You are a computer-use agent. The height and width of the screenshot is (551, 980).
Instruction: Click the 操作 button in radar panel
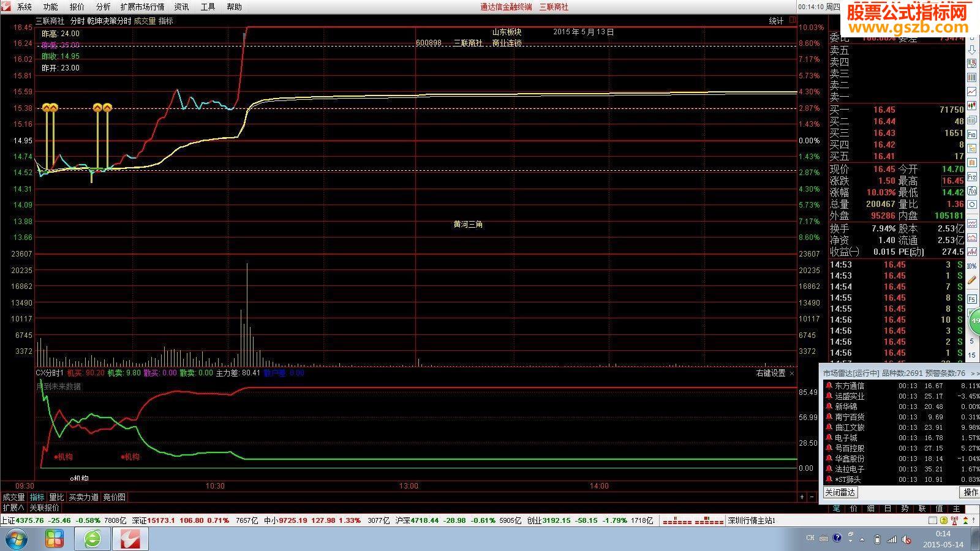coord(970,492)
